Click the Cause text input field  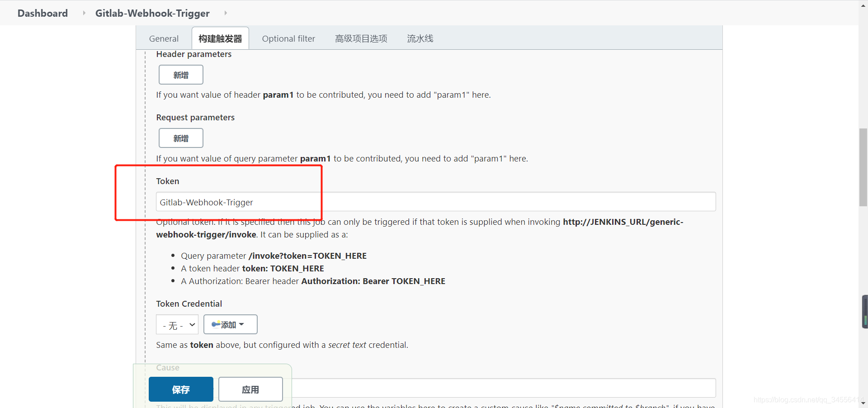tap(497, 388)
